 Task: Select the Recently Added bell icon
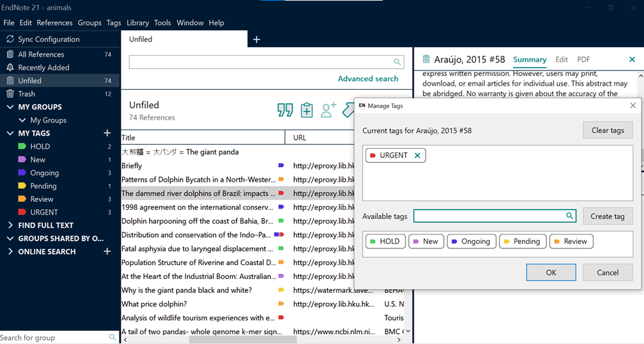click(x=10, y=67)
